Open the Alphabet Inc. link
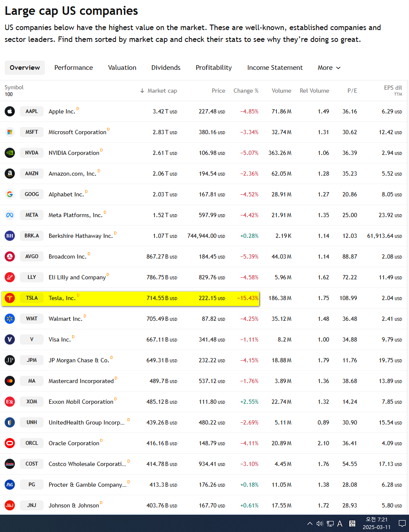 coord(66,194)
